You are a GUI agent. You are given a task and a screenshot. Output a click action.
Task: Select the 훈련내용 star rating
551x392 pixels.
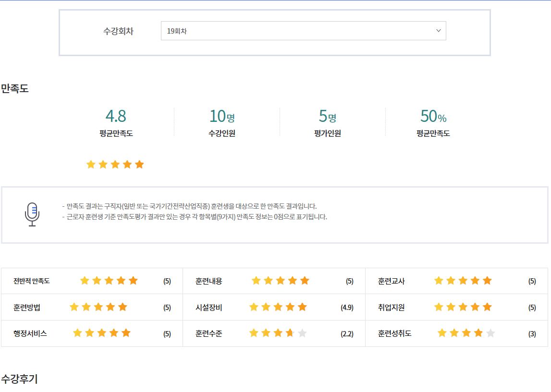pyautogui.click(x=280, y=281)
